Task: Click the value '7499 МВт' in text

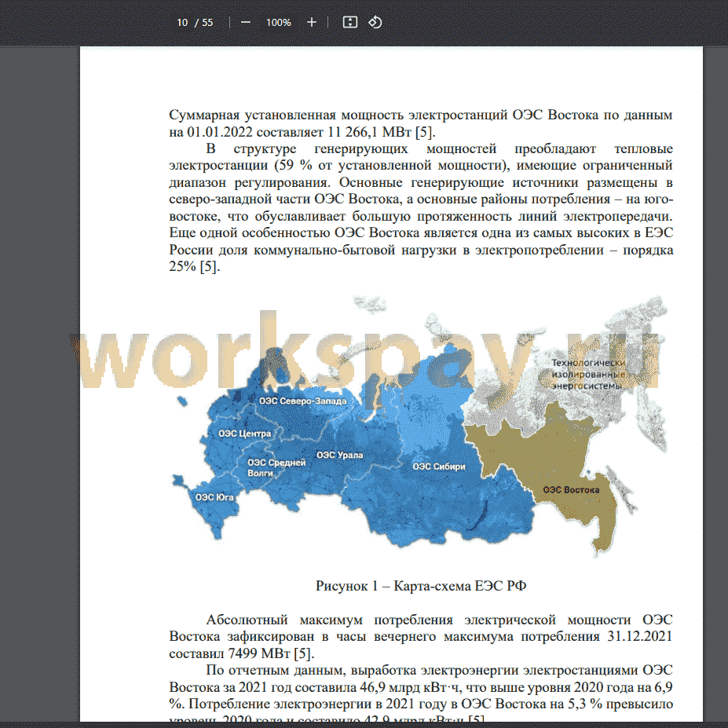Action: tap(258, 653)
